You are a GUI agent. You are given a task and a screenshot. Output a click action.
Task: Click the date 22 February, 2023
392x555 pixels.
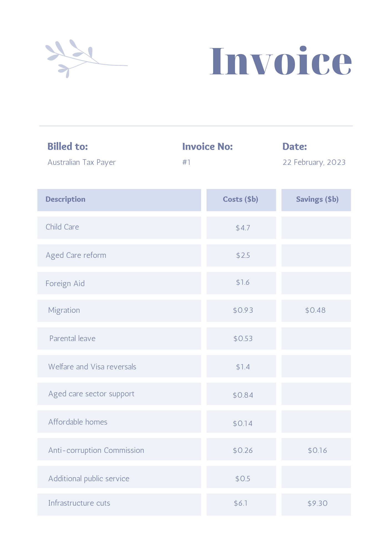(x=314, y=162)
